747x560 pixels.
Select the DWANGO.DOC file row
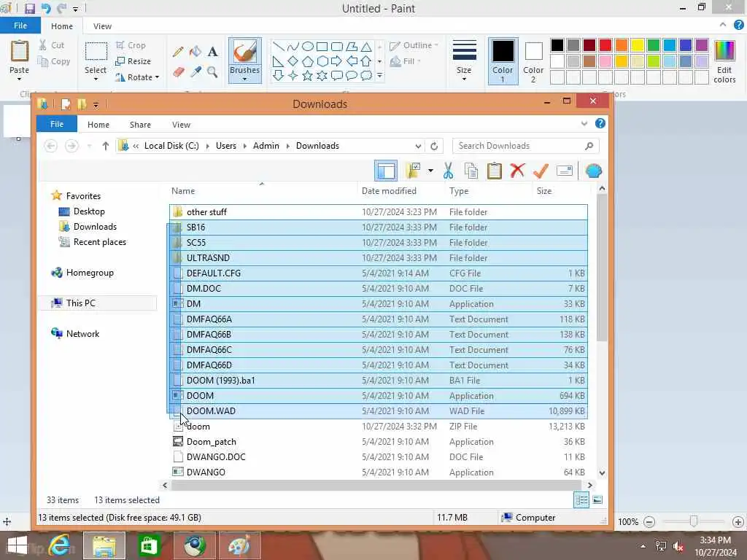pos(379,457)
